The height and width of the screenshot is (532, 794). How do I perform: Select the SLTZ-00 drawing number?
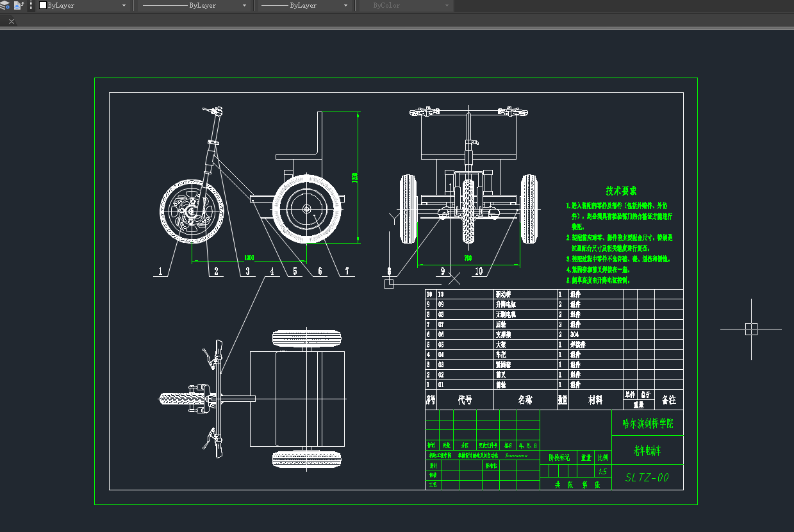[647, 478]
